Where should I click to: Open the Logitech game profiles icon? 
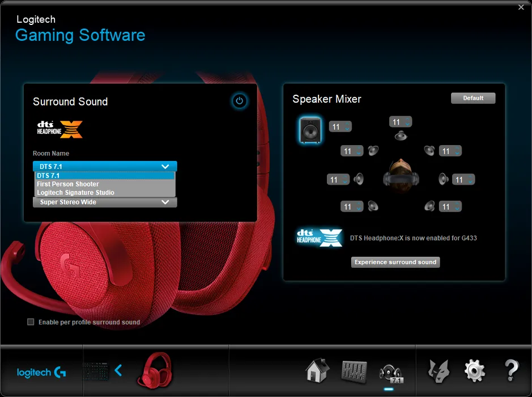(438, 371)
